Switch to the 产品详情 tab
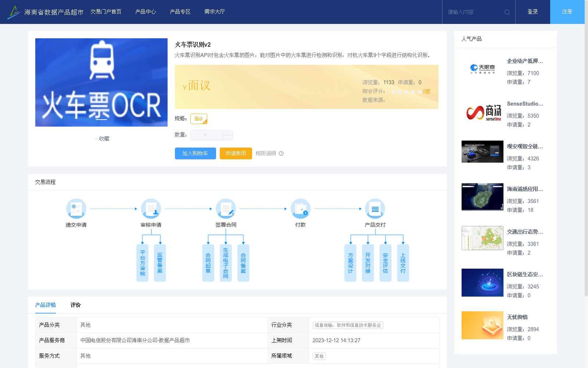The image size is (588, 368). coord(46,305)
